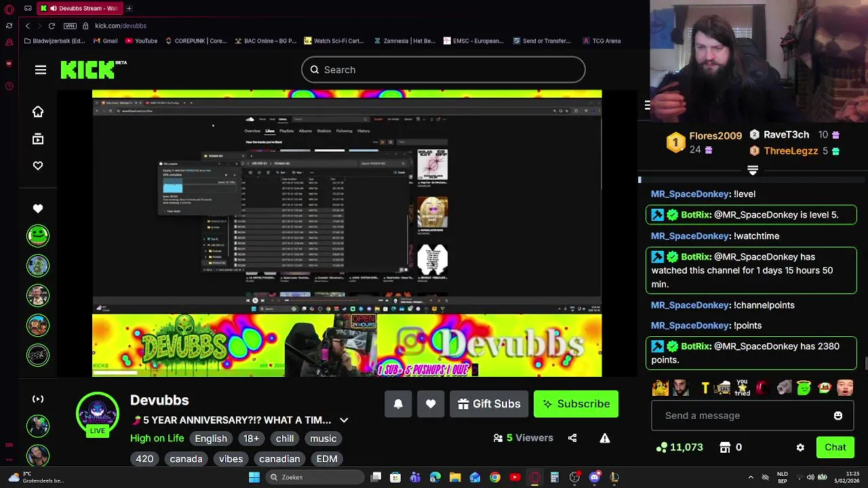The width and height of the screenshot is (868, 488).
Task: Open channel points 11,073 menu
Action: coord(679,447)
